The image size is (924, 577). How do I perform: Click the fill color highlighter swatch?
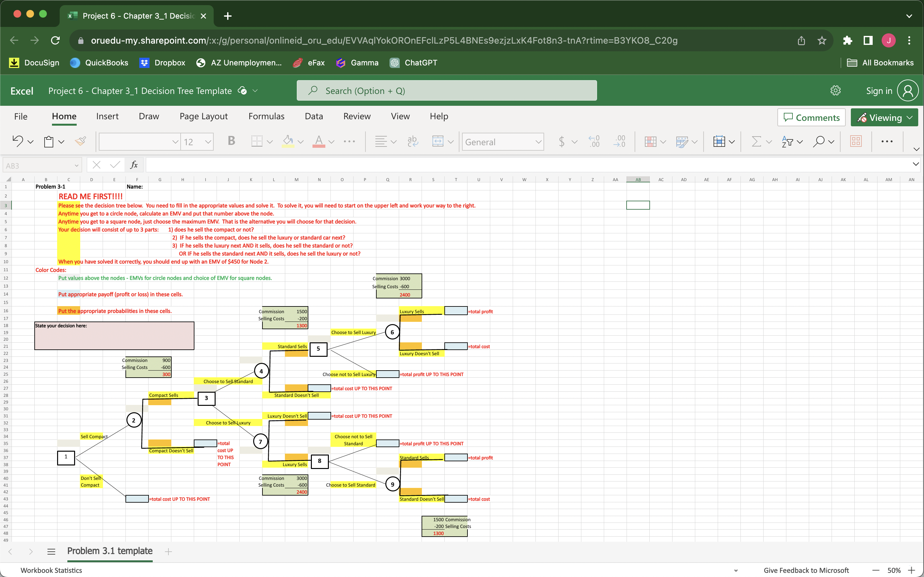(288, 142)
